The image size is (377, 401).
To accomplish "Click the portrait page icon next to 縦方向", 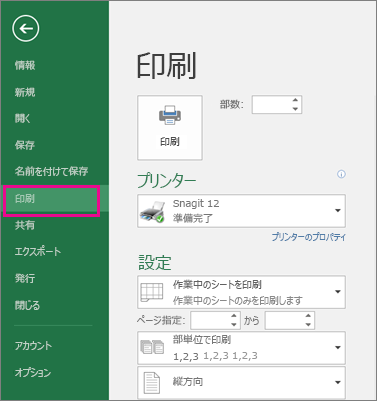I will 152,382.
